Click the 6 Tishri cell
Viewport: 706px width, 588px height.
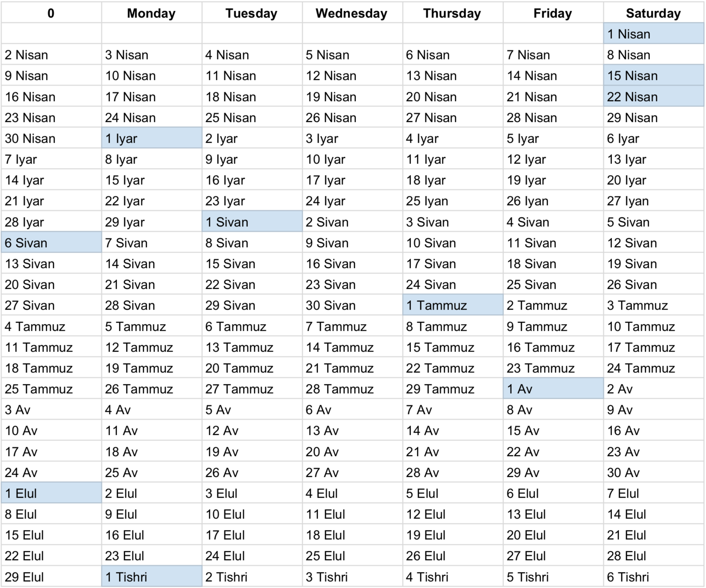(653, 577)
